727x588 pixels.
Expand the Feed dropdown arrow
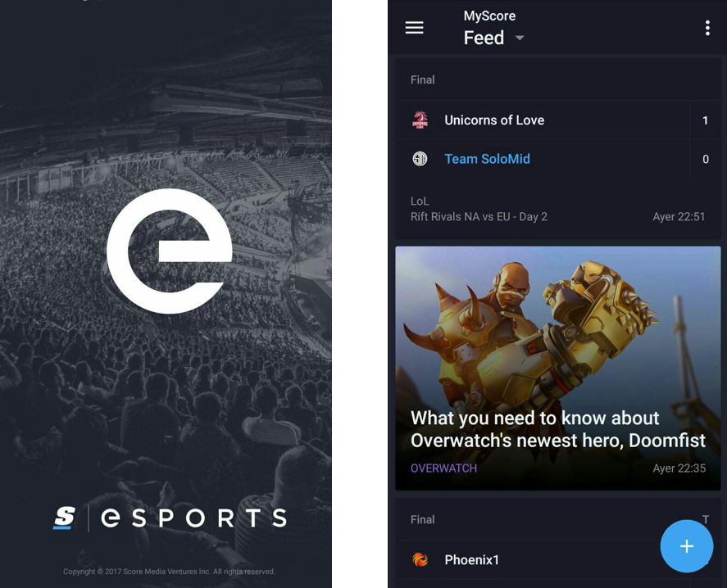point(520,38)
